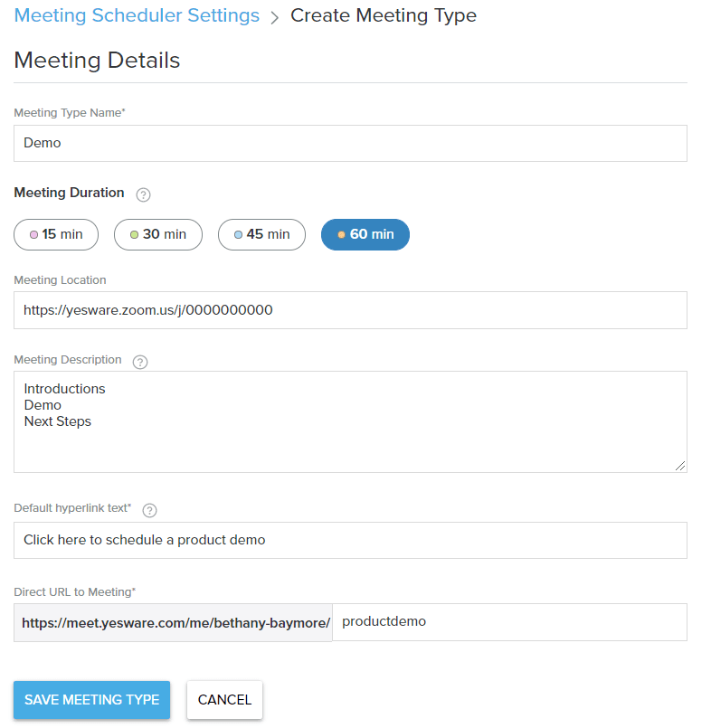Image resolution: width=711 pixels, height=728 pixels.
Task: Click the productdemo URL suffix field
Action: coord(510,621)
